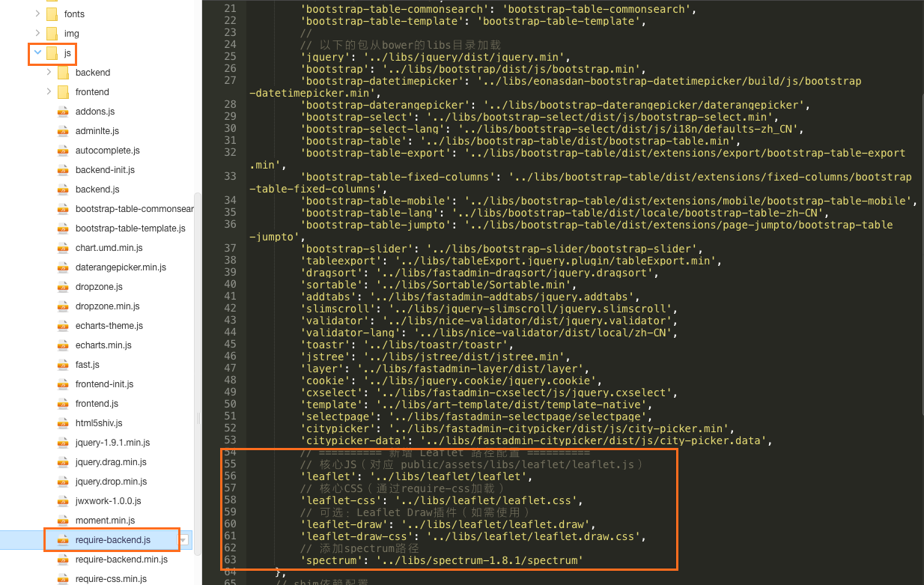Select the js folder label
This screenshot has width=924, height=585.
coord(67,53)
